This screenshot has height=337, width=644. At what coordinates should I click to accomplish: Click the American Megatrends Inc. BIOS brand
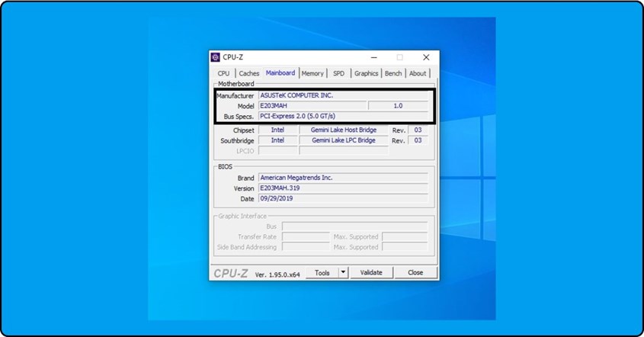click(344, 178)
